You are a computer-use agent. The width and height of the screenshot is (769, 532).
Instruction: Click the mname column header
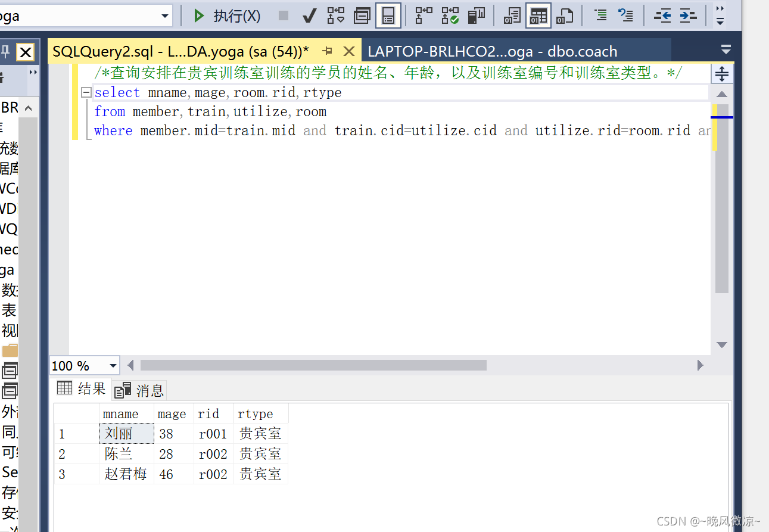point(127,413)
